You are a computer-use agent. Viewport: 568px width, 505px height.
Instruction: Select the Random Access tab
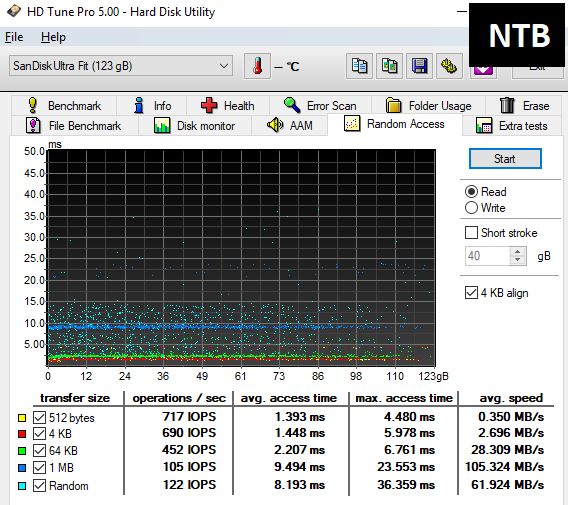pos(394,124)
